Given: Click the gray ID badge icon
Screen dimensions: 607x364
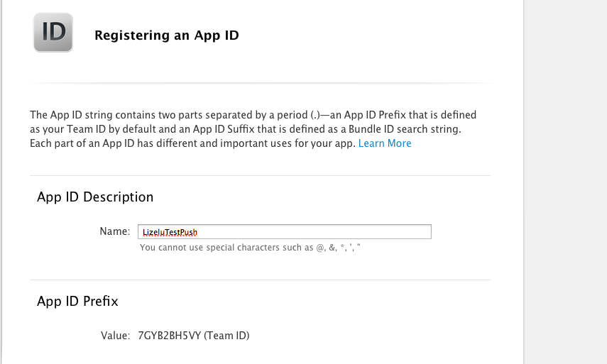Looking at the screenshot, I should pyautogui.click(x=53, y=33).
